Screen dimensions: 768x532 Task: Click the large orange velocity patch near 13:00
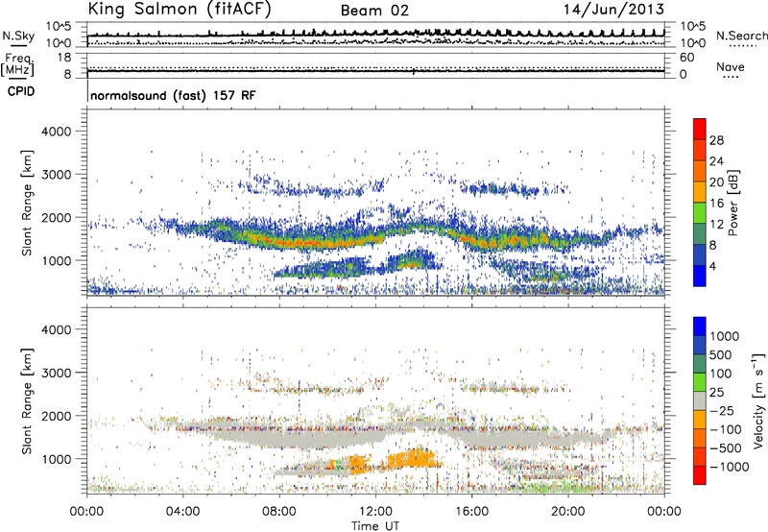point(411,460)
